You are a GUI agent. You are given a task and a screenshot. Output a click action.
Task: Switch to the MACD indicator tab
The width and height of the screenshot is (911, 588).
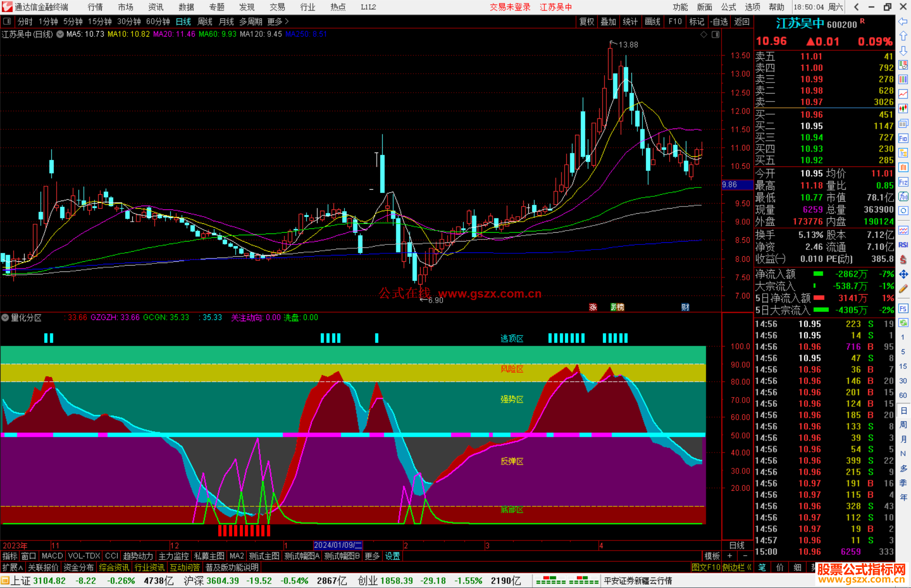pos(52,556)
